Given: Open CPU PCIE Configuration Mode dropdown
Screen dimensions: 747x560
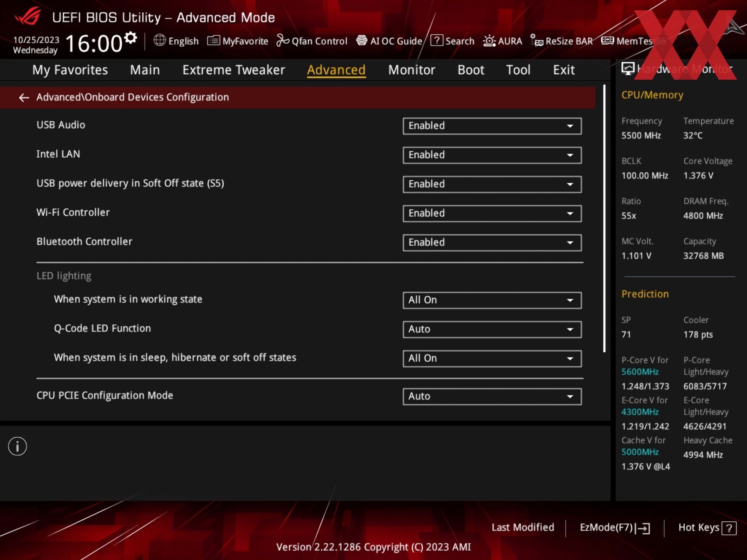Looking at the screenshot, I should point(492,397).
